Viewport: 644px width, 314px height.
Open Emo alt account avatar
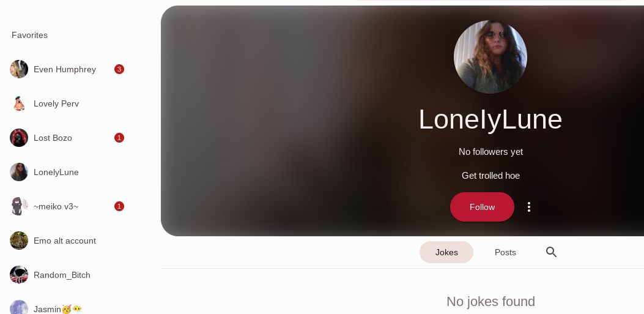(x=19, y=241)
